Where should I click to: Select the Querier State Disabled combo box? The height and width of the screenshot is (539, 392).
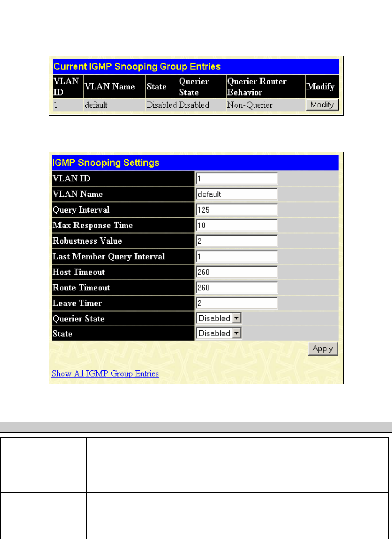219,318
